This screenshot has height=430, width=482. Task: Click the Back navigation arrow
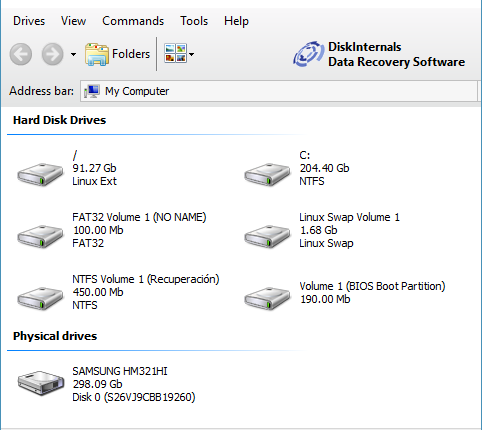click(x=21, y=54)
